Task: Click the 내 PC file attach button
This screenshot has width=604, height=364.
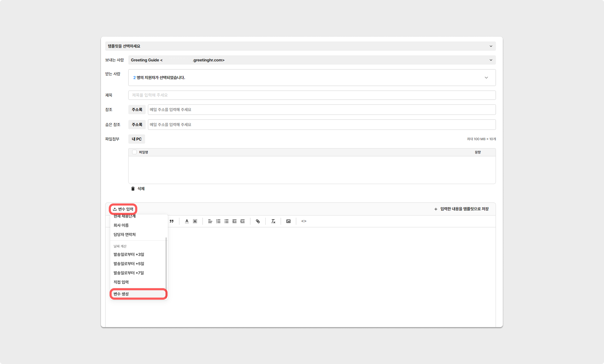Action: tap(136, 139)
